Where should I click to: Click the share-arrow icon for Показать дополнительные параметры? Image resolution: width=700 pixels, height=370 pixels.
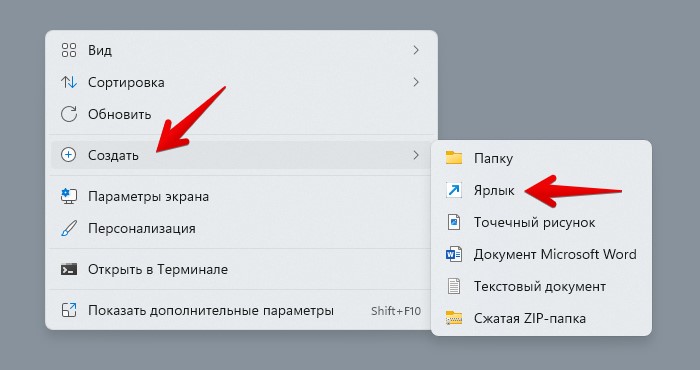pos(69,310)
